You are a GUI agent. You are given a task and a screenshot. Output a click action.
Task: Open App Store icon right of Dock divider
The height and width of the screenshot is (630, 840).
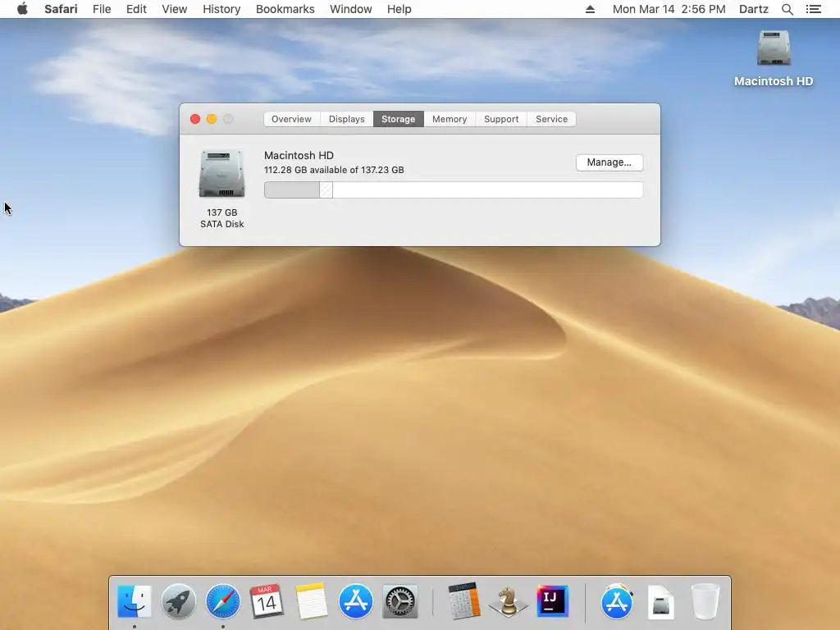(x=617, y=601)
